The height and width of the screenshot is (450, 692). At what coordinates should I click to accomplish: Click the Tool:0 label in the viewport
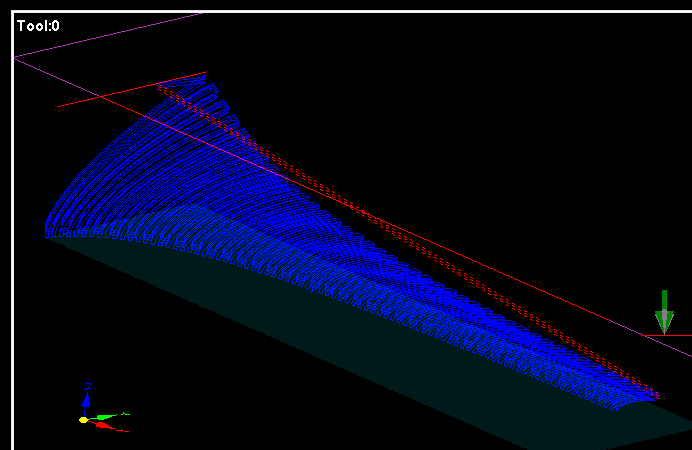coord(38,26)
